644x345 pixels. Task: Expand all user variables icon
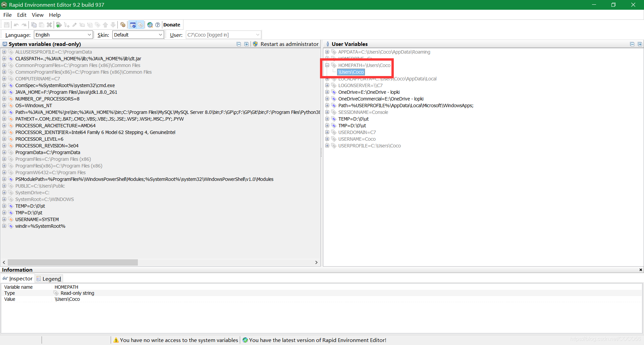[640, 44]
